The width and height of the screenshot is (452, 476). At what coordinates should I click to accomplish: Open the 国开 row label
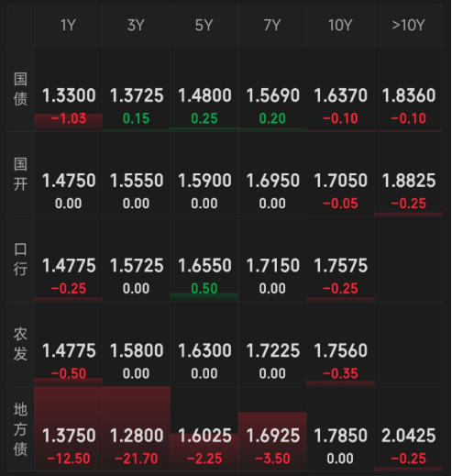(20, 174)
